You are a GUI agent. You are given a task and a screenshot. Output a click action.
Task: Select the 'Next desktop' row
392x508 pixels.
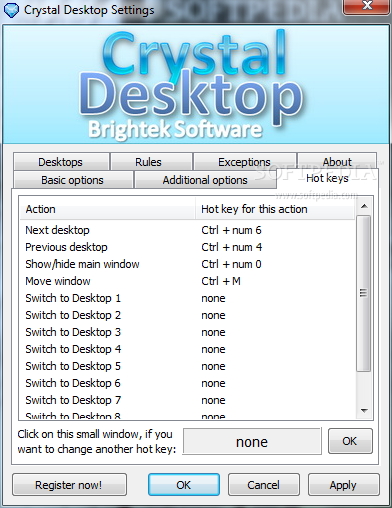188,230
